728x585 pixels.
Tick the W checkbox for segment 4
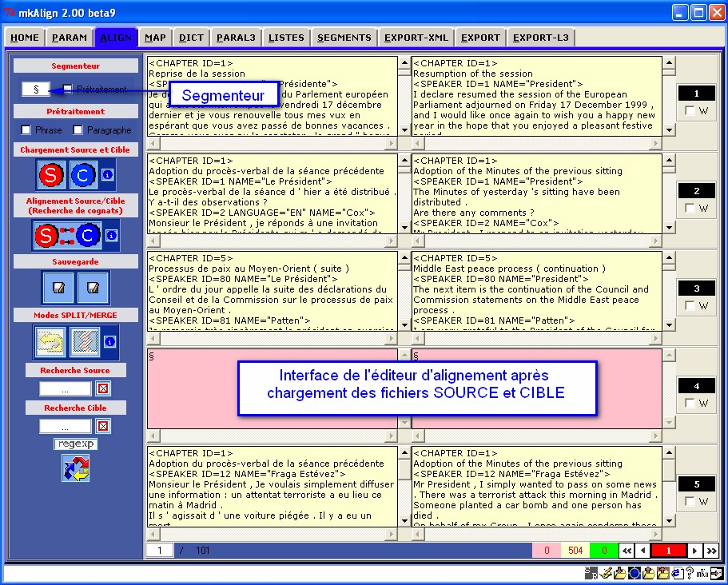point(690,403)
